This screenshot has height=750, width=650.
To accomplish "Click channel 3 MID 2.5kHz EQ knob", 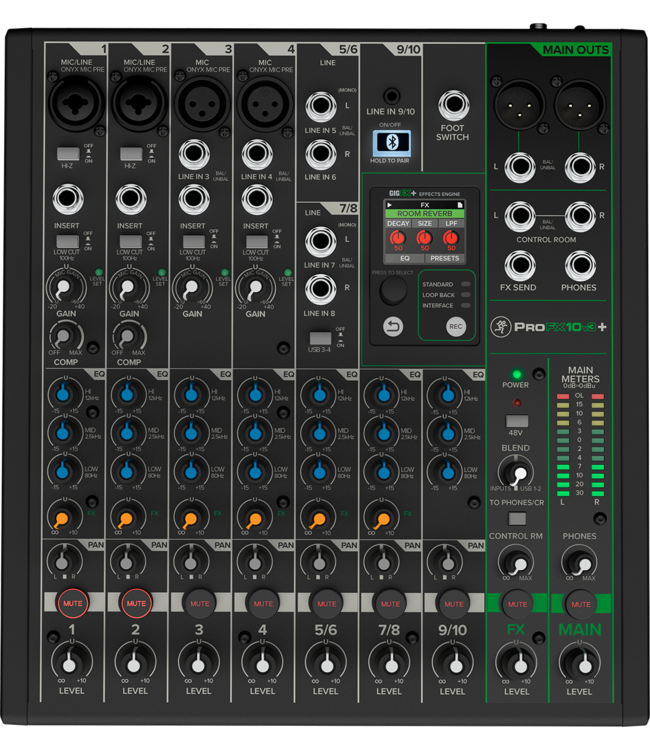I will point(191,433).
